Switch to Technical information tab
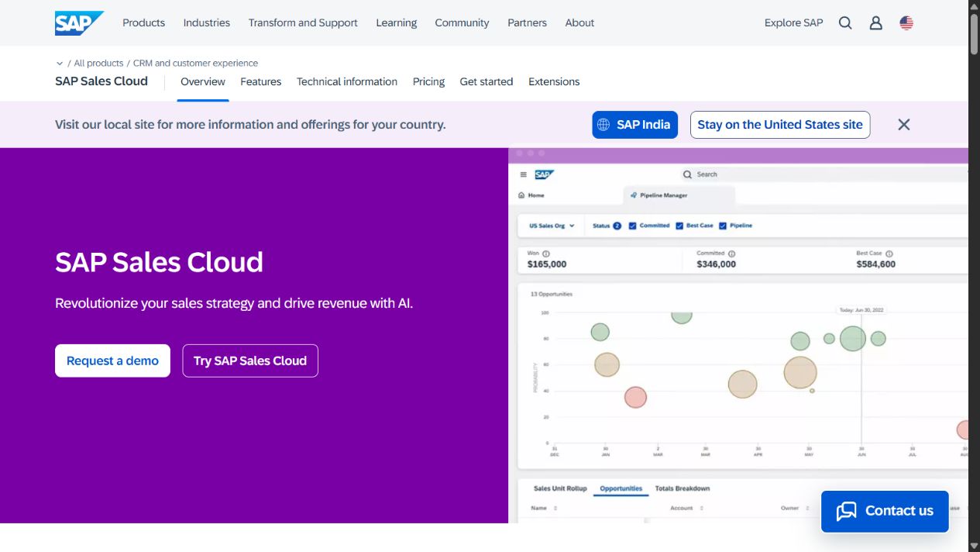The width and height of the screenshot is (980, 552). coord(347,81)
